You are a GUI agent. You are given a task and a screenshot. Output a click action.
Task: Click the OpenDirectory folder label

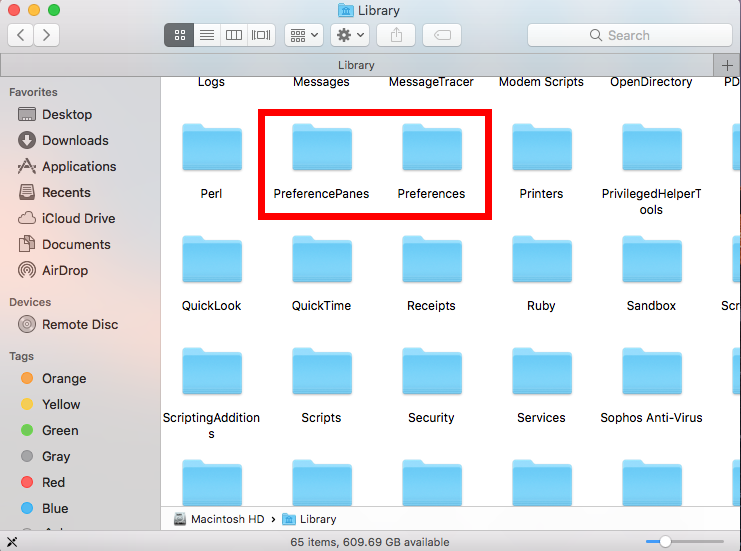tap(651, 82)
